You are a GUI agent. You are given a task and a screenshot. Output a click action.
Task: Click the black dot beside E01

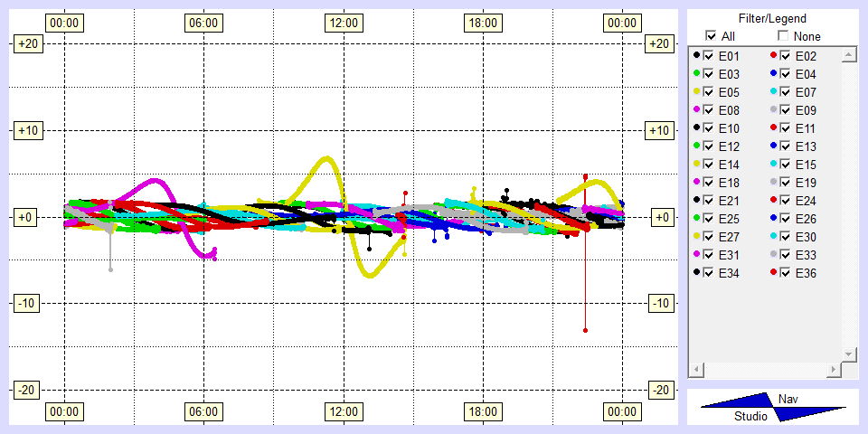(696, 56)
